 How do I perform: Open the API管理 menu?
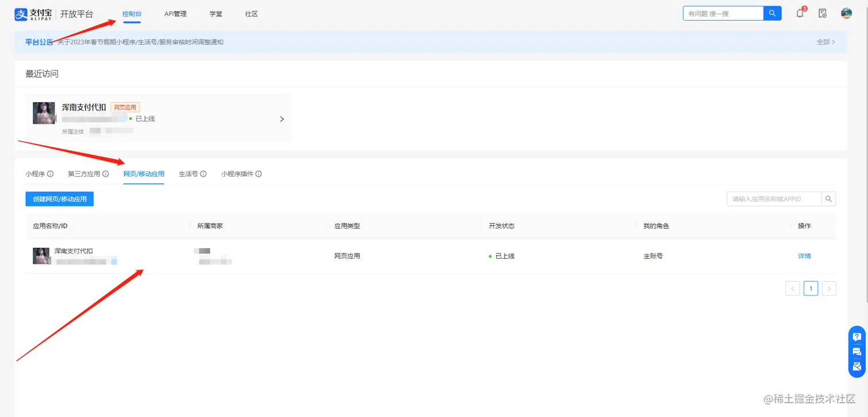[176, 14]
